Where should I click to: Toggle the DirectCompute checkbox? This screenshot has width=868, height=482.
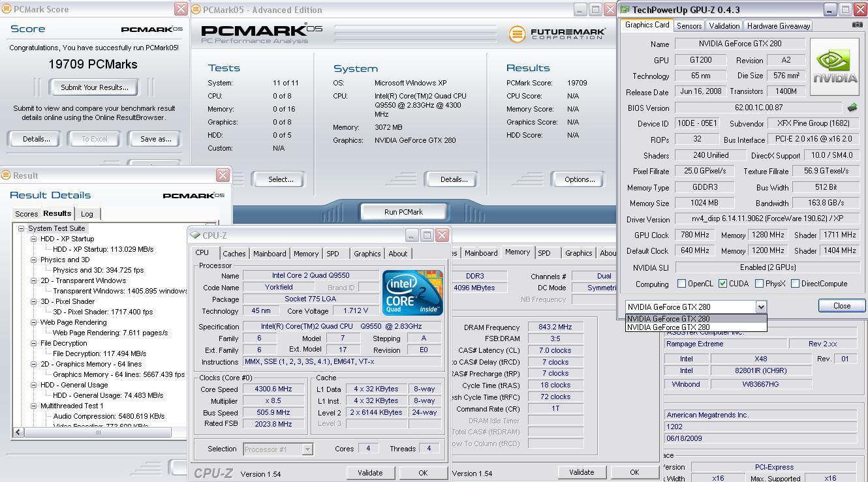[x=795, y=284]
